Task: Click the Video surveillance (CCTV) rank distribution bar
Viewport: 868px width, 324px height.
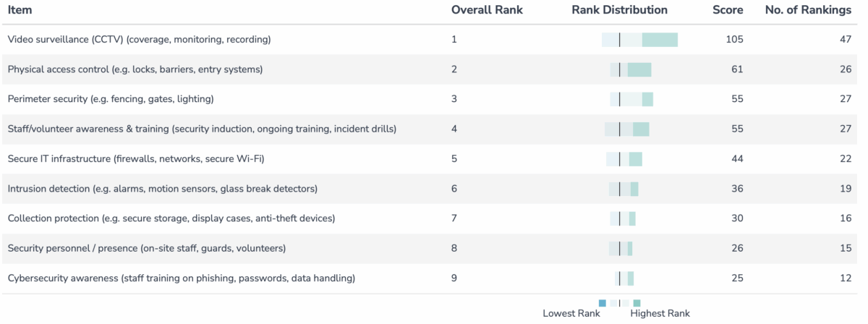Action: click(x=639, y=40)
